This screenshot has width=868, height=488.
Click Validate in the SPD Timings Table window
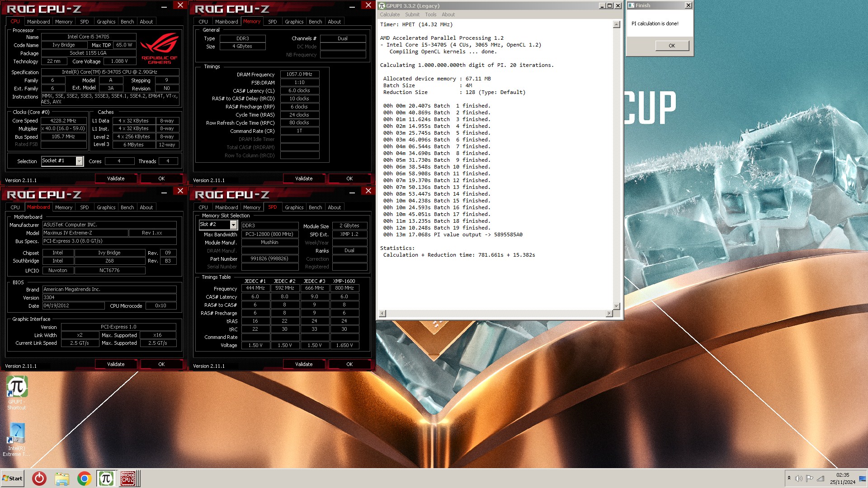coord(304,364)
